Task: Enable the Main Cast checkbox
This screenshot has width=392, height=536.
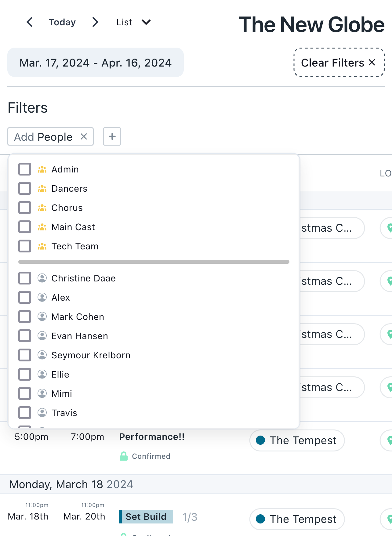Action: coord(25,227)
